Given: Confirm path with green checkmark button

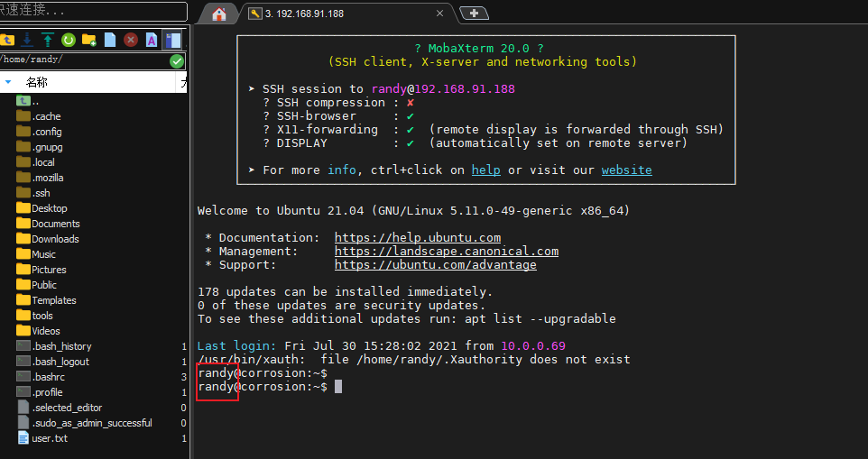Looking at the screenshot, I should click(177, 60).
